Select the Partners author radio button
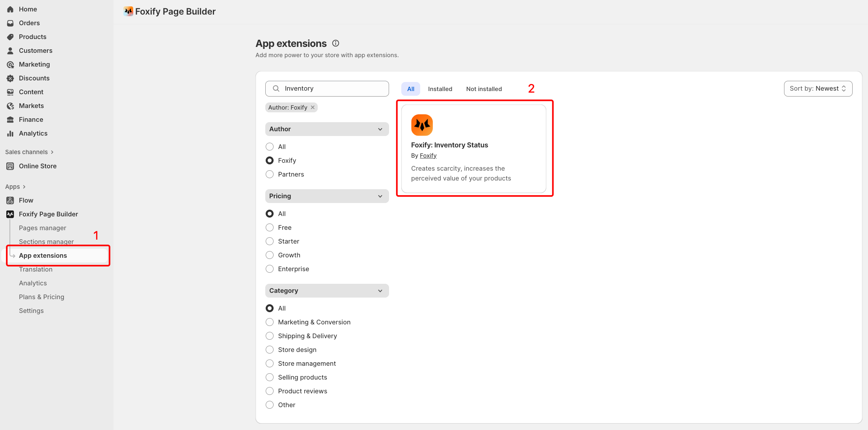868x430 pixels. (270, 174)
